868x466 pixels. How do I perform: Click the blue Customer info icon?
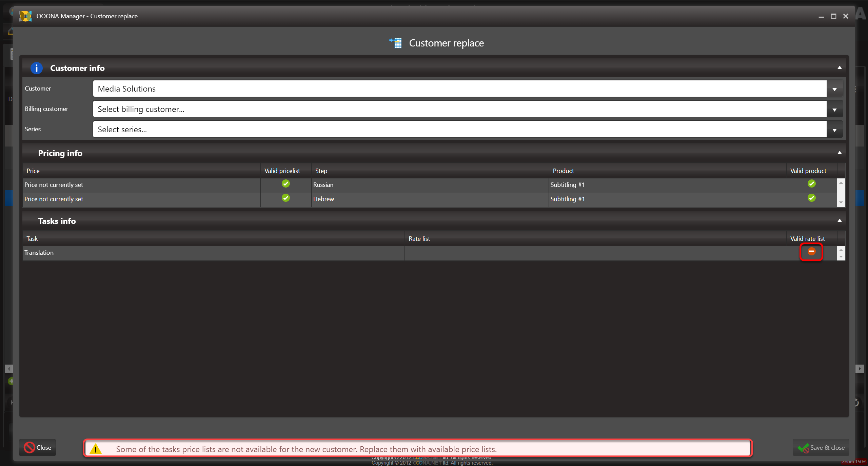36,68
